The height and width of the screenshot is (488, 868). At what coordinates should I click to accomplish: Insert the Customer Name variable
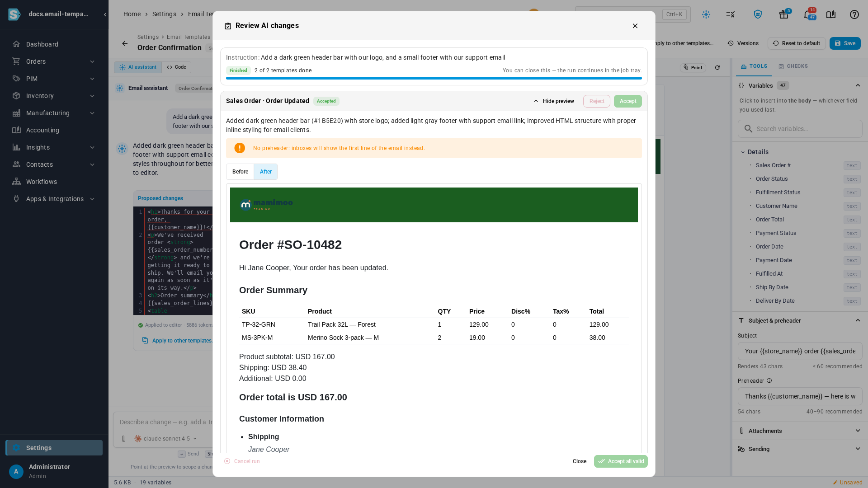(800, 206)
